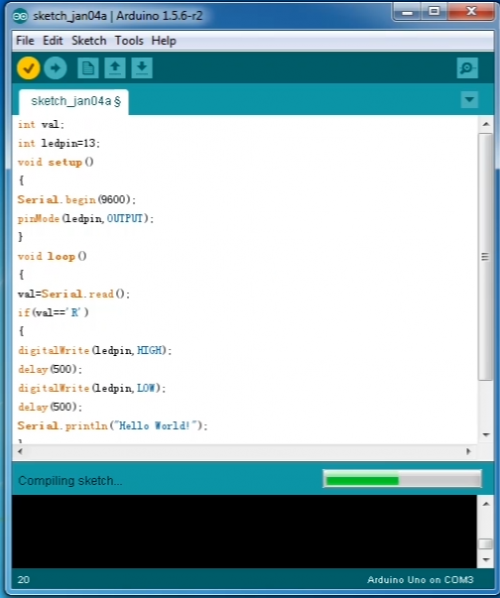Click the Verify checkmark button
This screenshot has width=500, height=598.
29,68
